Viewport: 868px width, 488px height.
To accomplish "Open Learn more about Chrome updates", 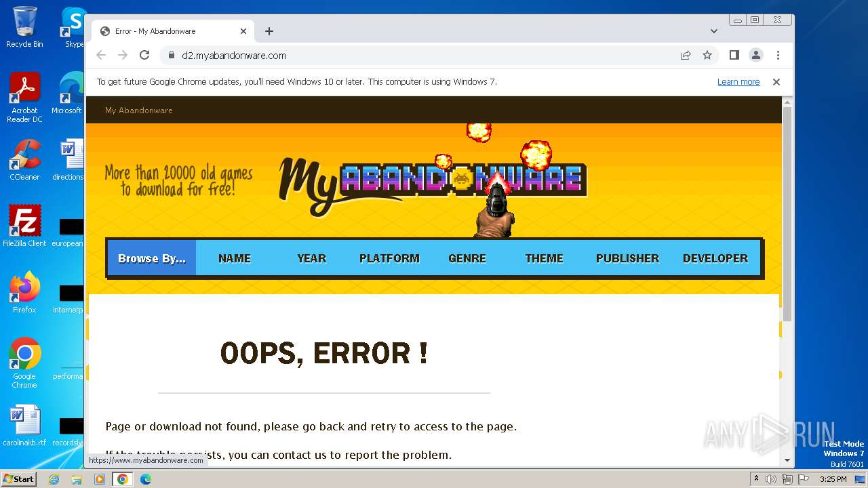I will 738,81.
